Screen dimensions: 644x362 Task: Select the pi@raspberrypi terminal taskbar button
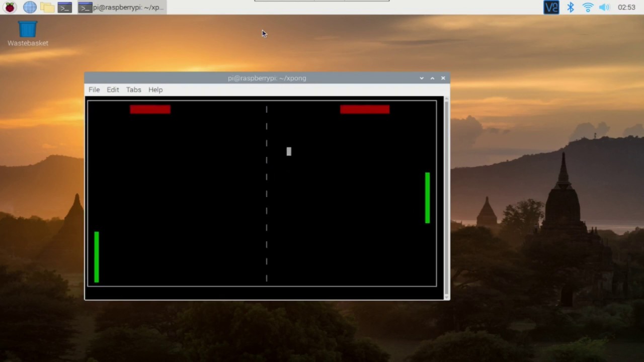(x=121, y=7)
